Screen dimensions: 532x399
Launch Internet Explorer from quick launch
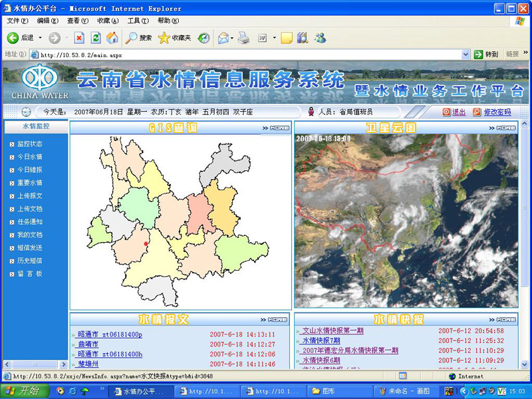[x=72, y=391]
